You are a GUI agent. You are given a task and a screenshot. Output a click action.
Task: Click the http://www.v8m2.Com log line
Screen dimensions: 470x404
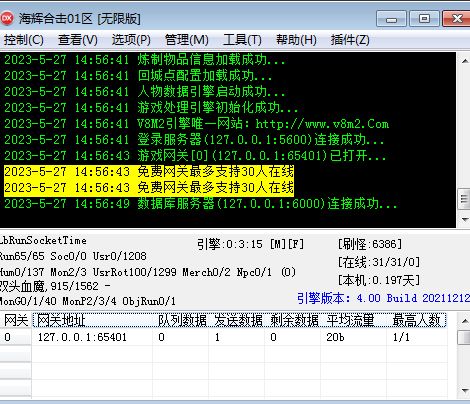coord(196,124)
